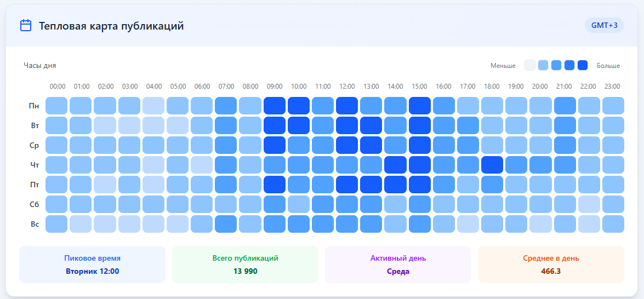
Task: Click the GMT+3 timezone badge
Action: (x=604, y=25)
